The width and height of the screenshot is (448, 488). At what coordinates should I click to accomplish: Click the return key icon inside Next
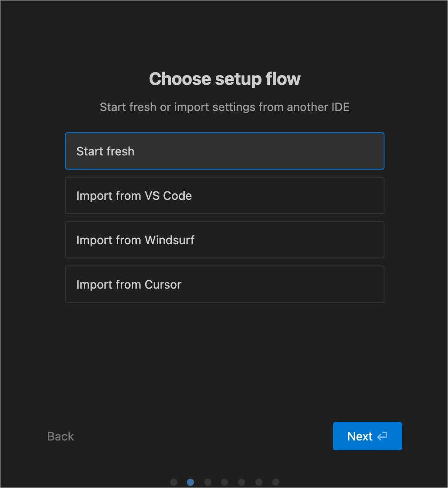point(382,436)
